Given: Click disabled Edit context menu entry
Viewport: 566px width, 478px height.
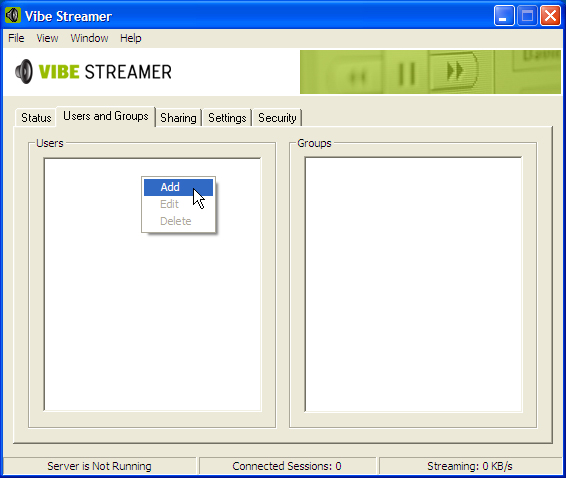Looking at the screenshot, I should pos(178,204).
